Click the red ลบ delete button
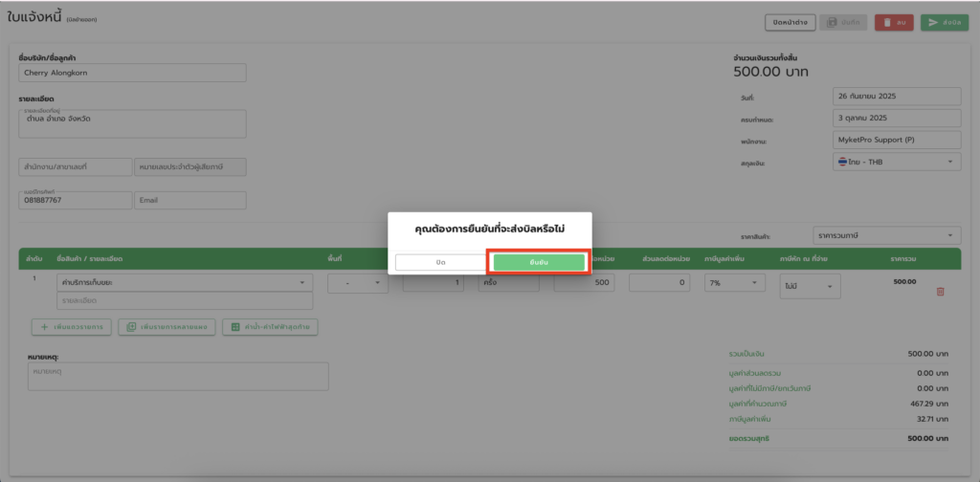 [893, 22]
